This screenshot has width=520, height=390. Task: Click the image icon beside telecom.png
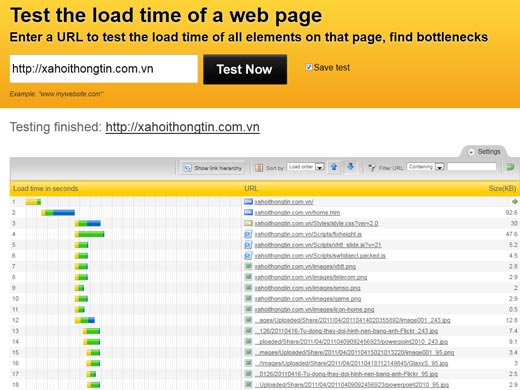coord(248,277)
